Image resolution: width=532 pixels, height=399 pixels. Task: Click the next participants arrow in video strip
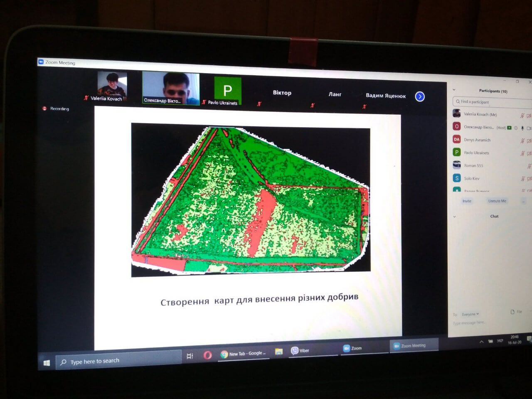420,96
